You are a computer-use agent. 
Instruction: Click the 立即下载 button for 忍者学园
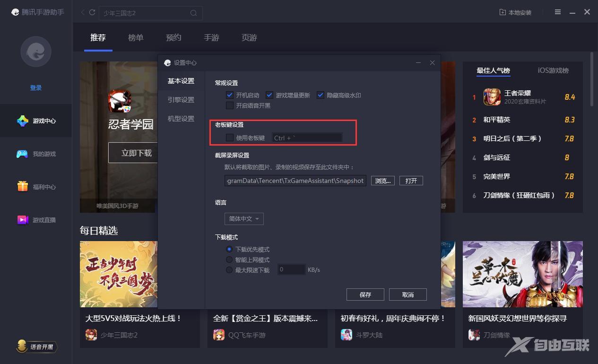(x=136, y=153)
